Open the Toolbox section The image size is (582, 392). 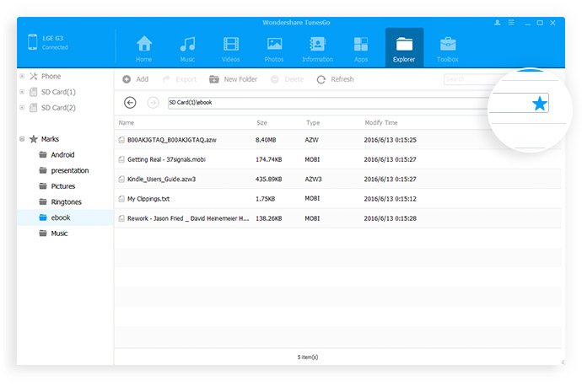[x=448, y=49]
